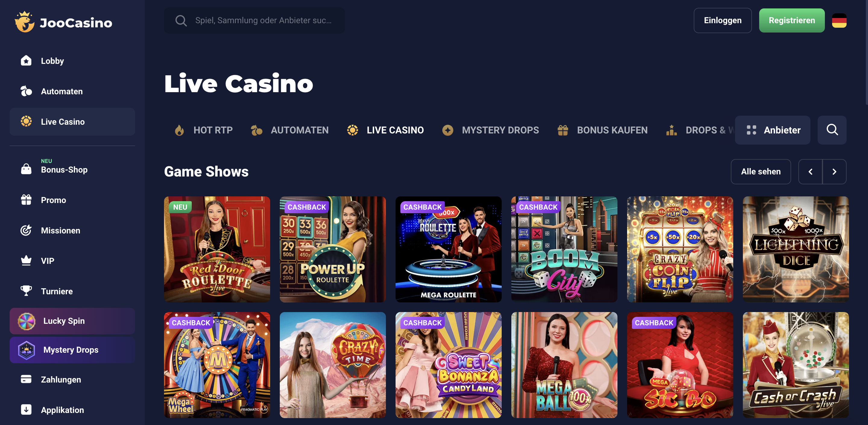Click the Alle sehen button
The height and width of the screenshot is (425, 868).
click(760, 172)
